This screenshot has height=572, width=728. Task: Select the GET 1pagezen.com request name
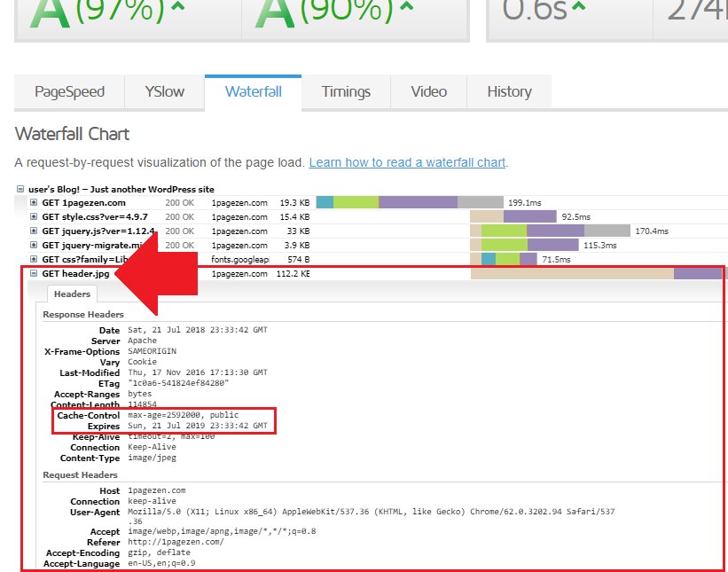(x=83, y=203)
